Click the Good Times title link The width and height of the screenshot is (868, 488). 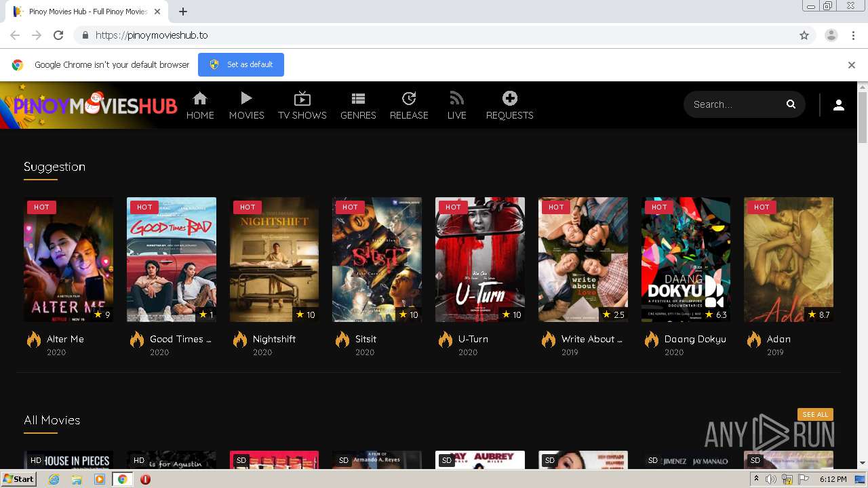point(180,339)
